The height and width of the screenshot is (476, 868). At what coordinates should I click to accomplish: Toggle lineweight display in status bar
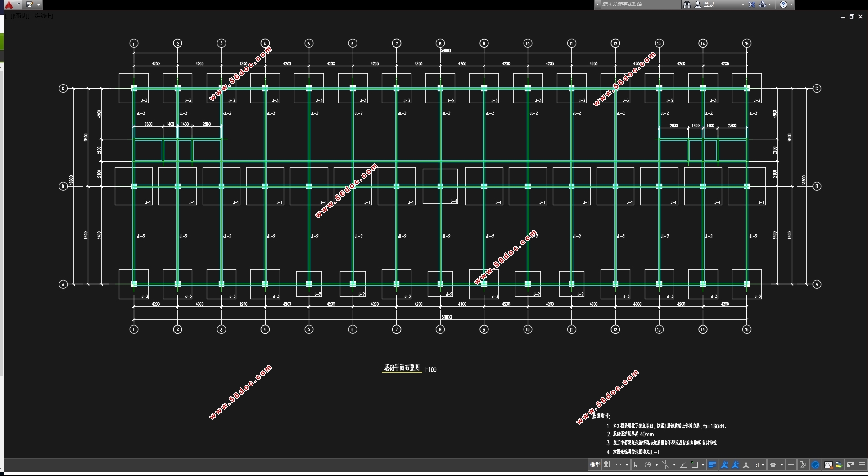pyautogui.click(x=712, y=465)
